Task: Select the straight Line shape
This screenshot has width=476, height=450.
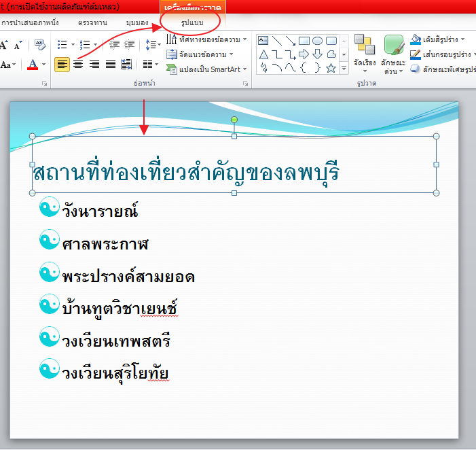Action: (x=277, y=40)
